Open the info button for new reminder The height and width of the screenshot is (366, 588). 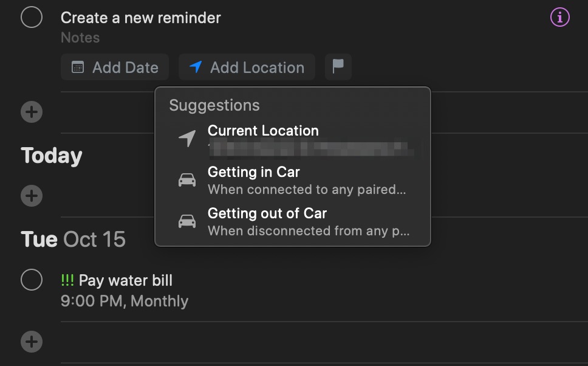point(559,18)
